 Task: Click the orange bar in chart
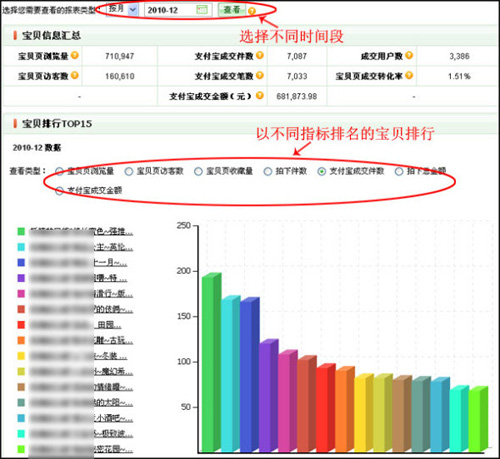click(345, 409)
